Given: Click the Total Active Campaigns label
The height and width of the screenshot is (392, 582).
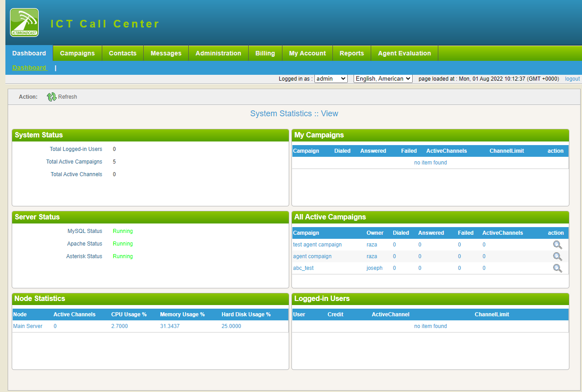Looking at the screenshot, I should 74,161.
